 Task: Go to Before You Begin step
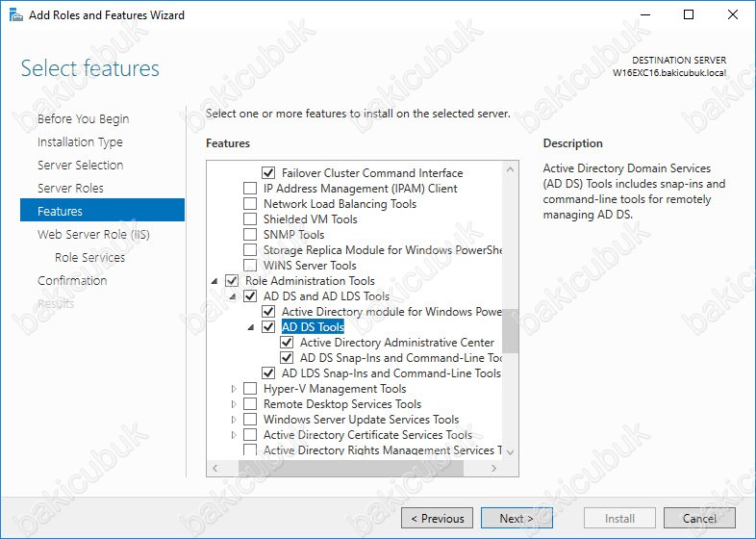[x=84, y=118]
